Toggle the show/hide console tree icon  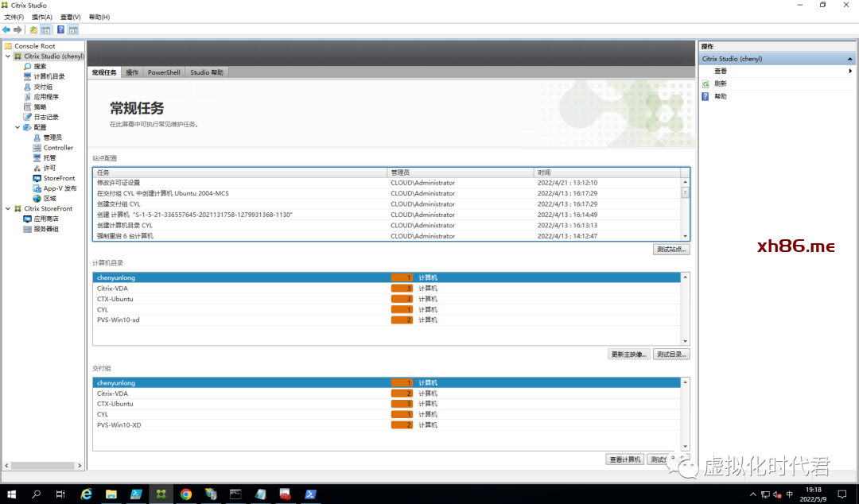tap(45, 29)
